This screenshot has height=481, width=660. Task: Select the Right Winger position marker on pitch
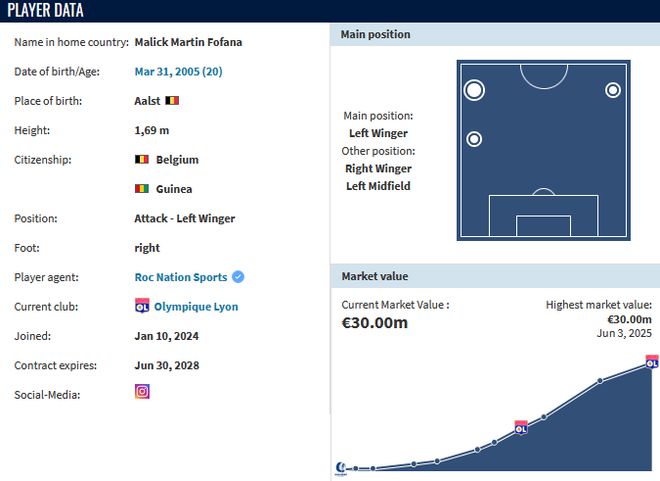point(613,90)
